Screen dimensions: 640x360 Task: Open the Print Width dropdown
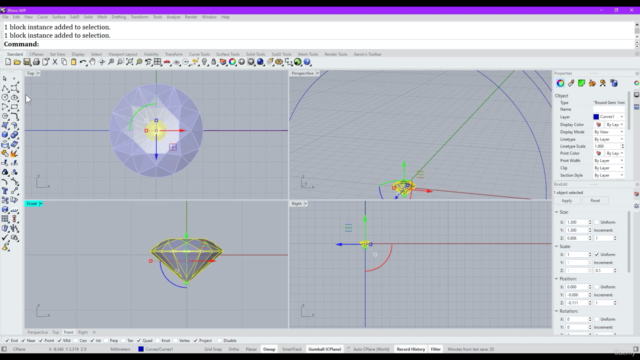click(609, 161)
